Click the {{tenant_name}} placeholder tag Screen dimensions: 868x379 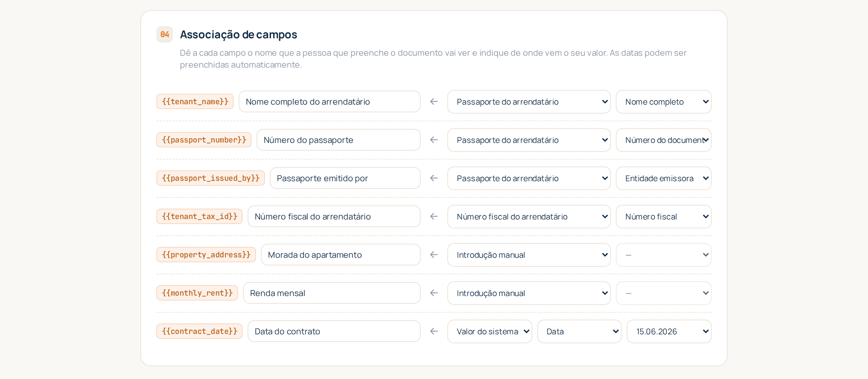coord(195,102)
